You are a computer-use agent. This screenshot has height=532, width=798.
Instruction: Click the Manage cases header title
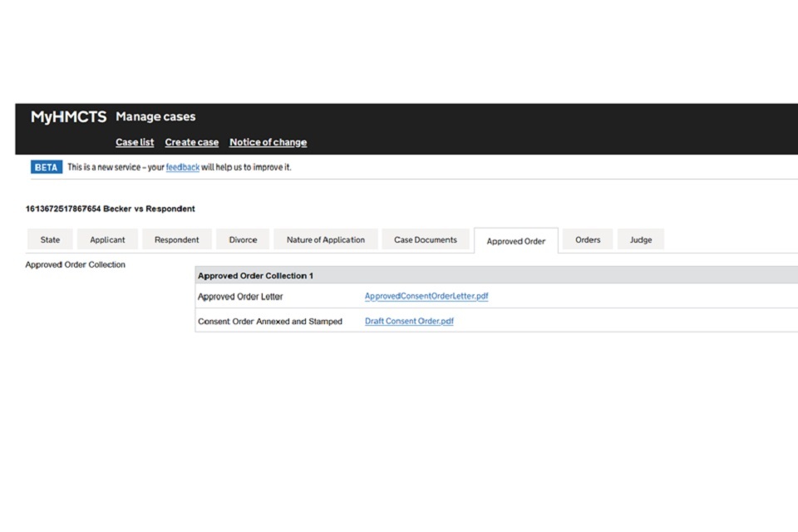pos(155,117)
